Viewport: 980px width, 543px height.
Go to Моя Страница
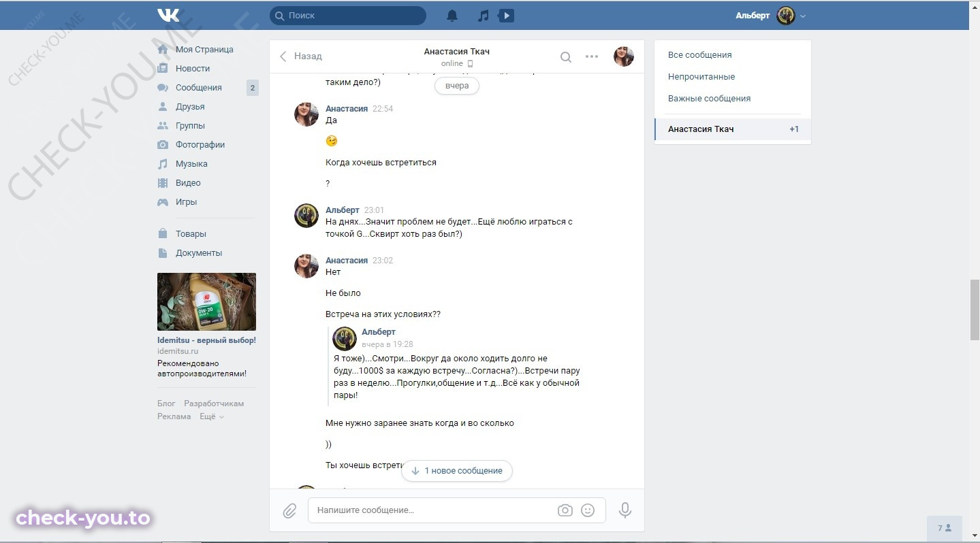coord(204,50)
